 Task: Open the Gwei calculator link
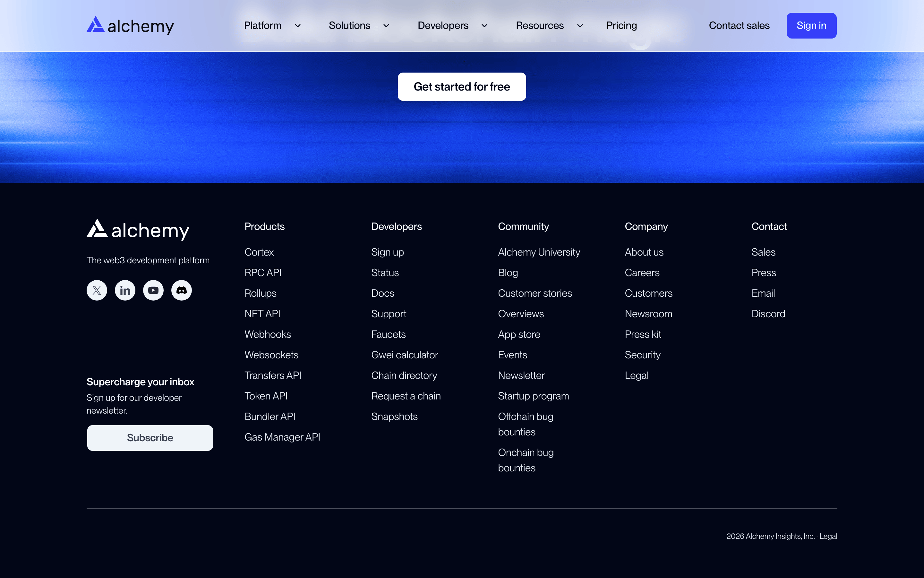(405, 355)
